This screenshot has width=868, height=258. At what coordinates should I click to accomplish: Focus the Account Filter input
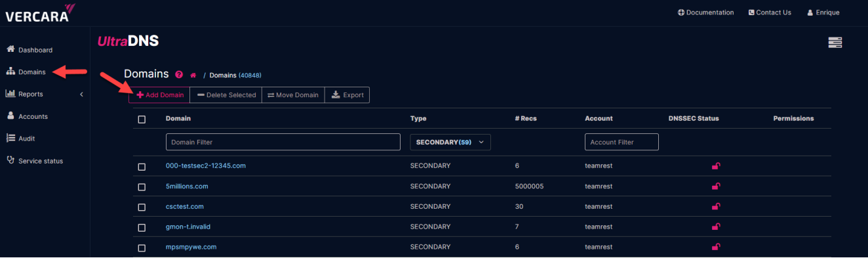click(621, 142)
